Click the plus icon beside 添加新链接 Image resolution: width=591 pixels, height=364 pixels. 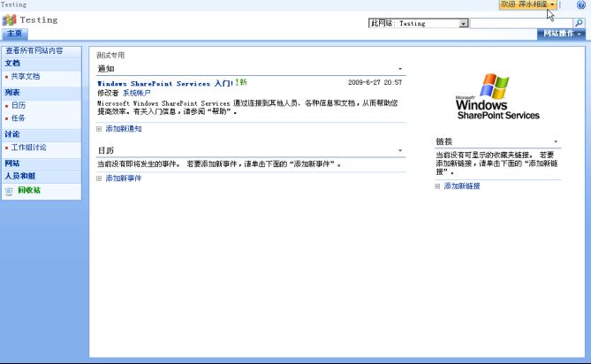(437, 186)
